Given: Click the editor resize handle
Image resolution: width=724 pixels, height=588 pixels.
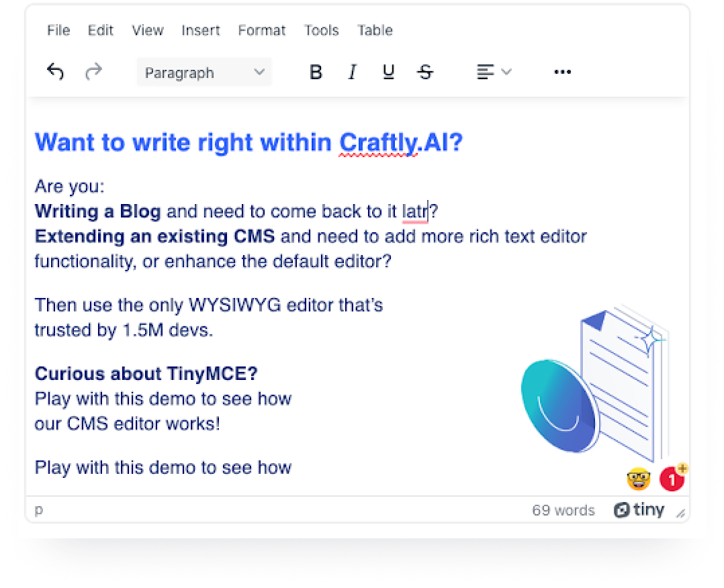Looking at the screenshot, I should (x=680, y=513).
